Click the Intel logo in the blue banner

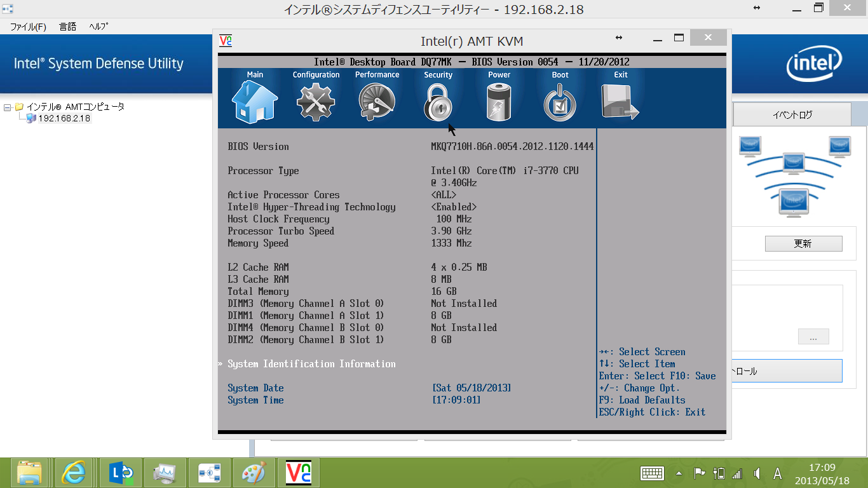(814, 64)
